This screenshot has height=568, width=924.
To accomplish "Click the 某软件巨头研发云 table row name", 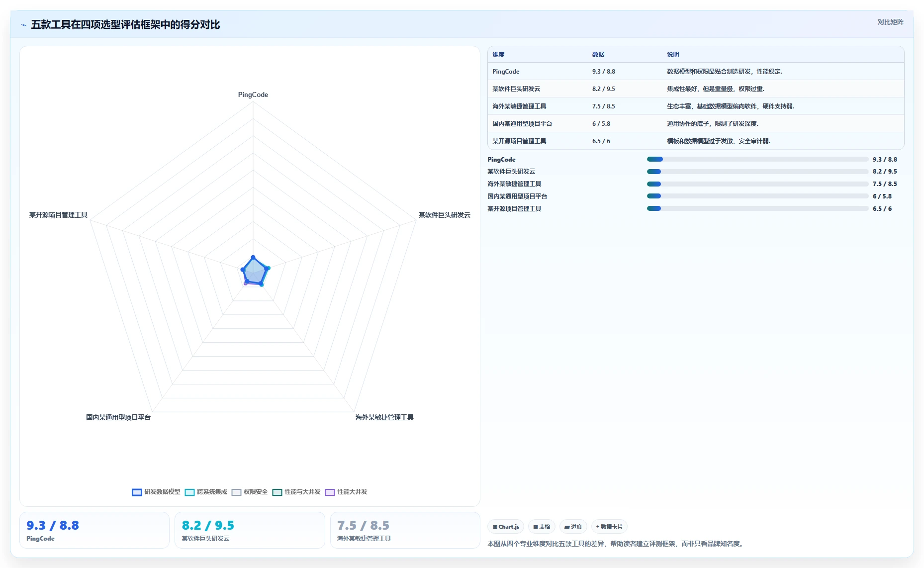I will [516, 89].
